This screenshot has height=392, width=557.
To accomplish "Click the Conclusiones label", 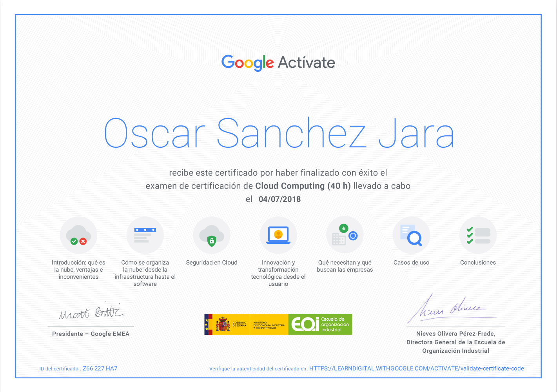I will [x=478, y=263].
